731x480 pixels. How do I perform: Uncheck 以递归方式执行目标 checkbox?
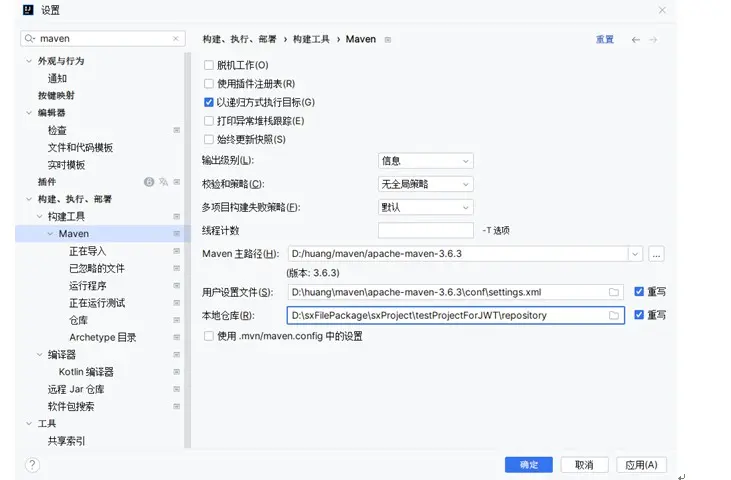point(209,102)
